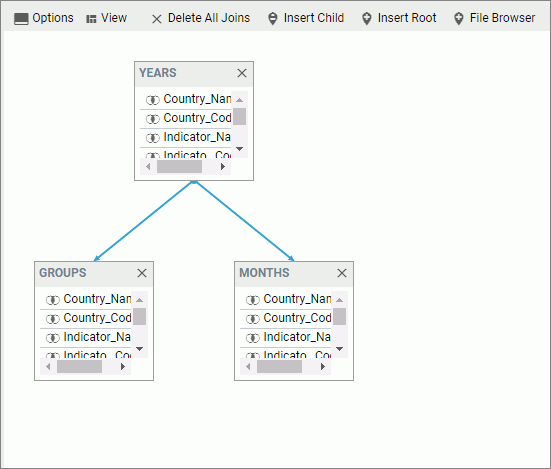Click the Insert Child button label
The image size is (551, 469).
314,18
